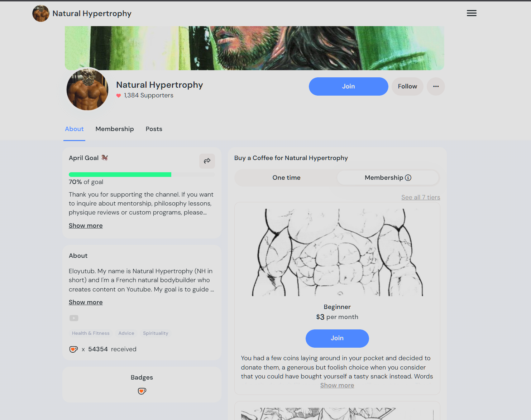Image resolution: width=531 pixels, height=420 pixels.
Task: Open the three-dots more options button
Action: pyautogui.click(x=436, y=86)
